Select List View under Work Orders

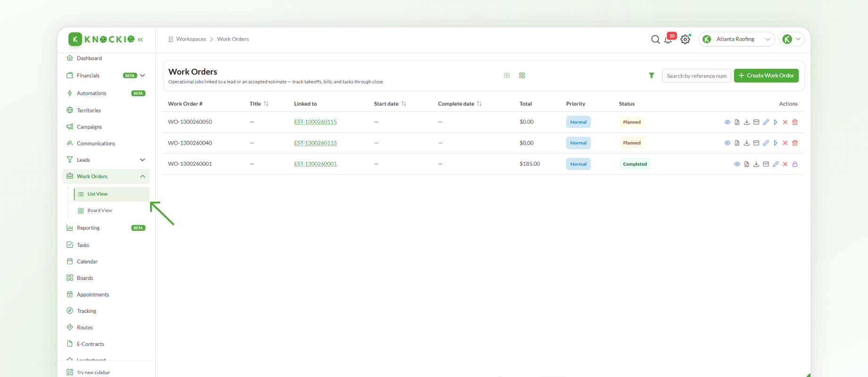click(112, 194)
